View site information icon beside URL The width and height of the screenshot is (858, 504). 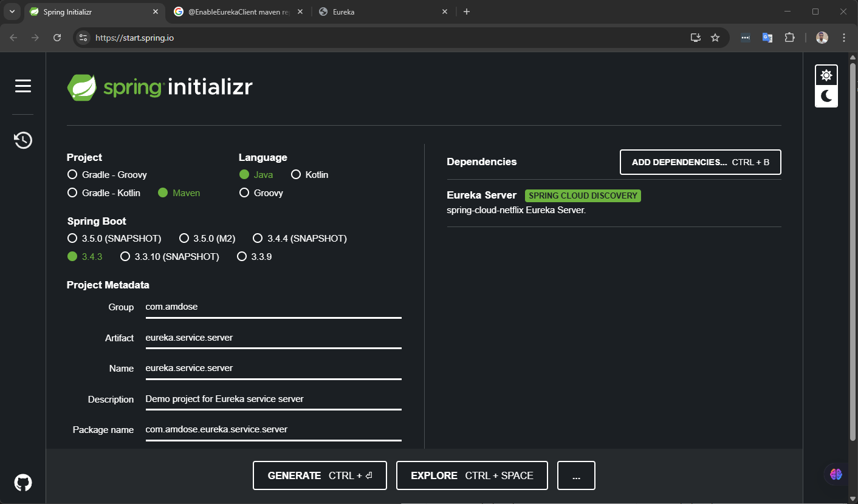click(x=84, y=38)
